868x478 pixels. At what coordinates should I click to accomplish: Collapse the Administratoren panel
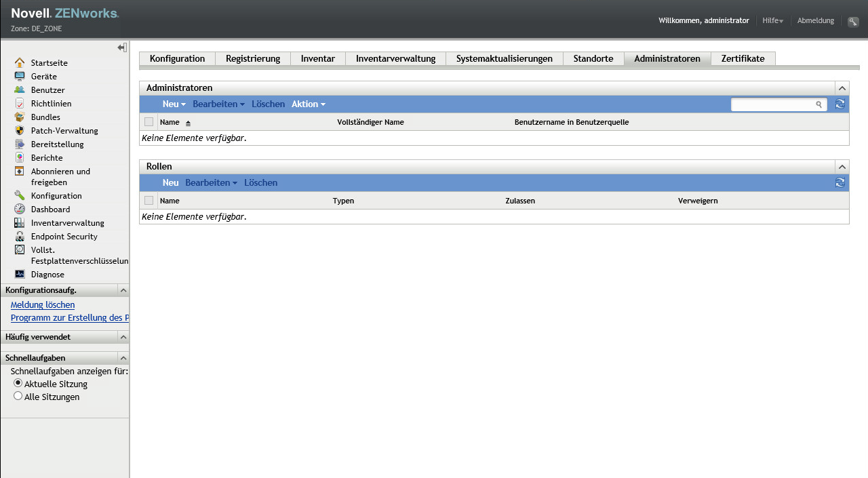(842, 88)
